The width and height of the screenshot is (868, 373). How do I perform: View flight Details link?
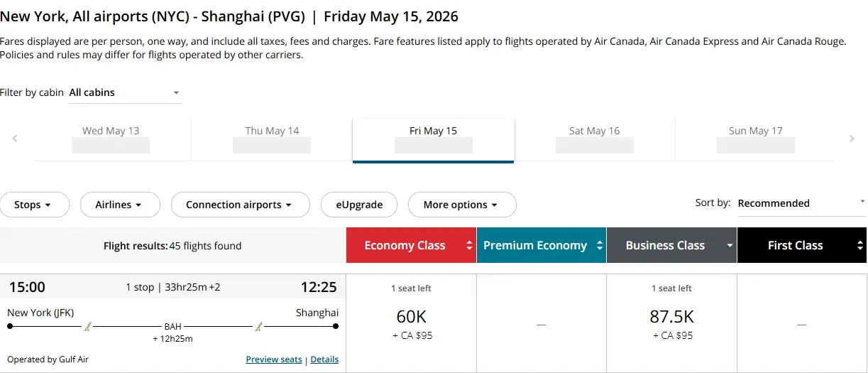pos(324,360)
